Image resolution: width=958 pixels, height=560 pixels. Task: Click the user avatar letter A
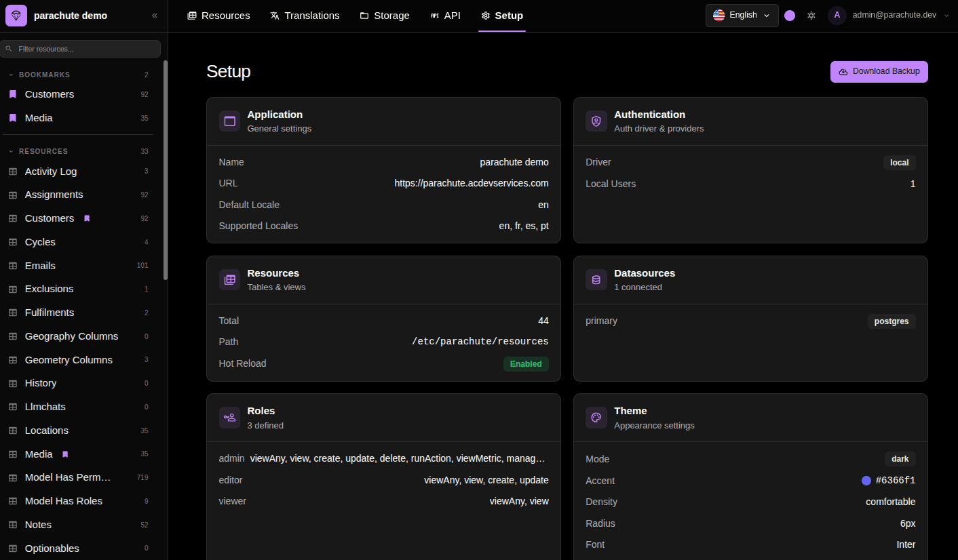(x=837, y=15)
